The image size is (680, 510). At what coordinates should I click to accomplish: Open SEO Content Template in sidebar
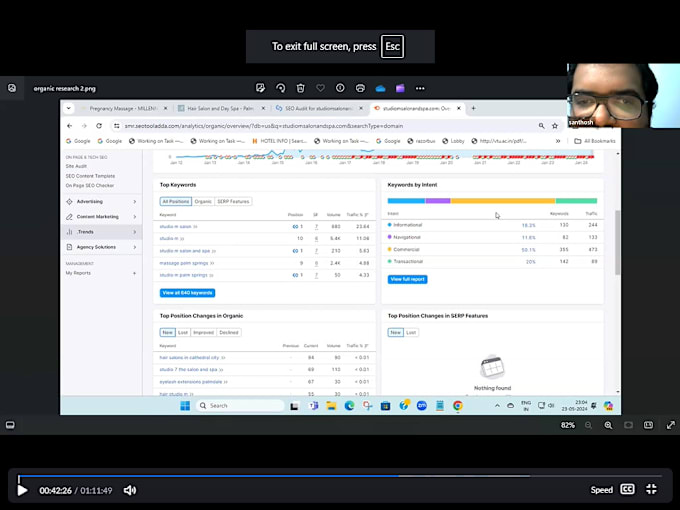[x=90, y=176]
